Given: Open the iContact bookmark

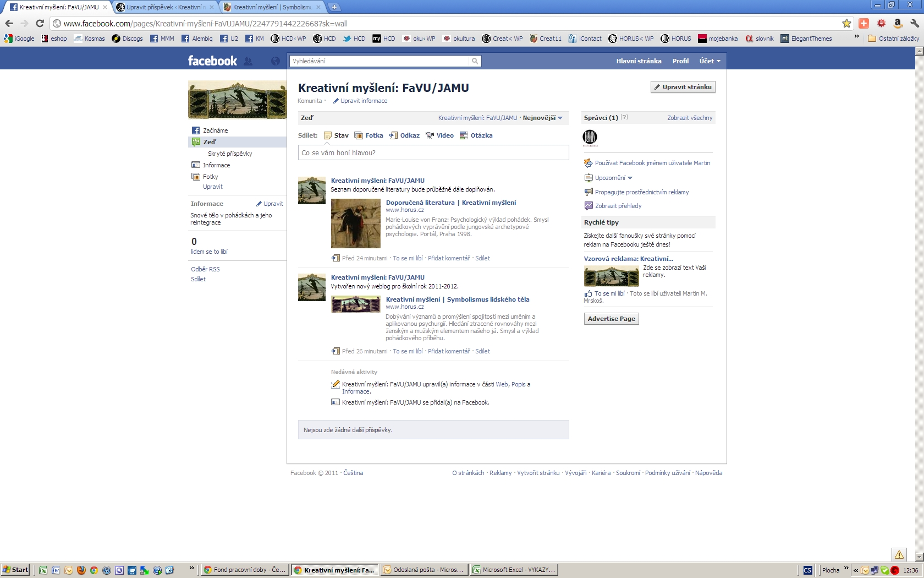Looking at the screenshot, I should (585, 39).
